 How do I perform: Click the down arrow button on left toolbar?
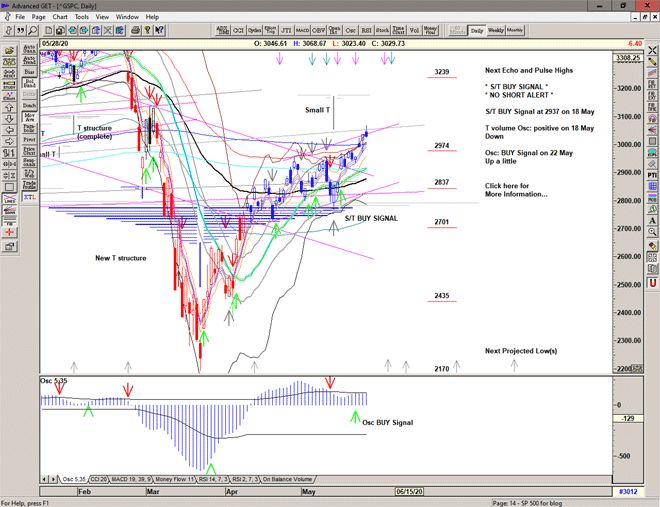click(9, 119)
